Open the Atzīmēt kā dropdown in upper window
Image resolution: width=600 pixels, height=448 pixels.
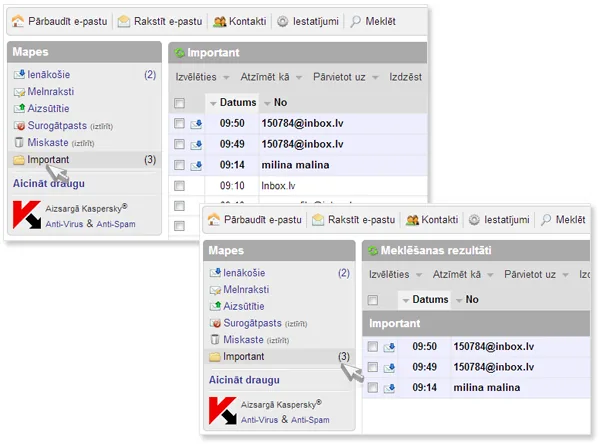(x=271, y=77)
